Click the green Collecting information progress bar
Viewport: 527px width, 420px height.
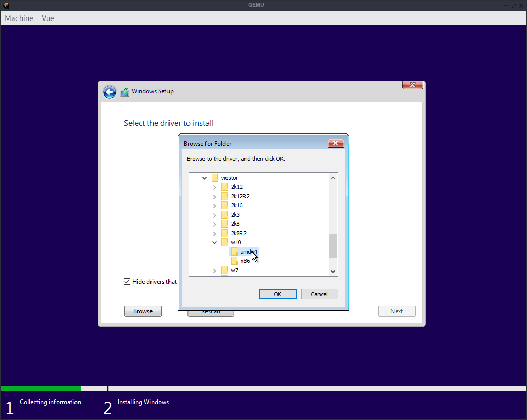[41, 388]
